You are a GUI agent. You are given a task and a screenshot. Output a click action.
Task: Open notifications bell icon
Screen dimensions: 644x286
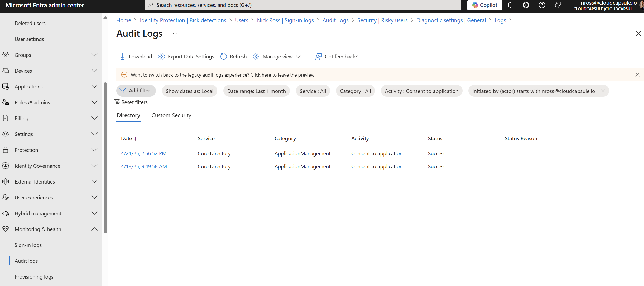tap(510, 5)
